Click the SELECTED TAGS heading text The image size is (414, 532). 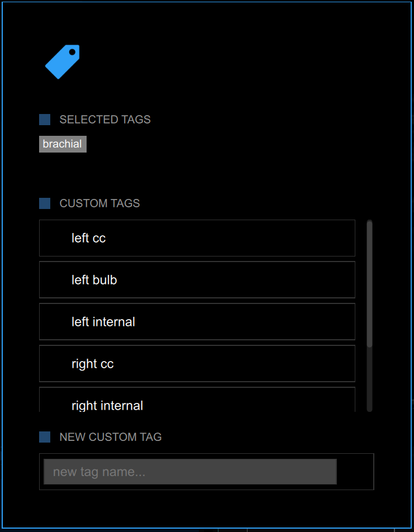105,120
